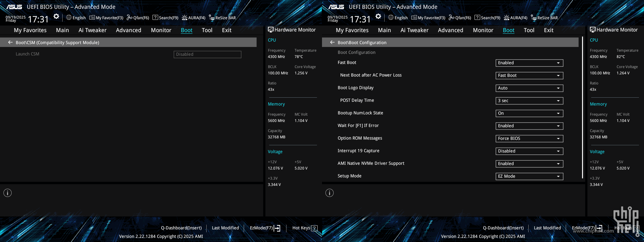
Task: Click Last Modified in left screen
Action: tap(225, 228)
